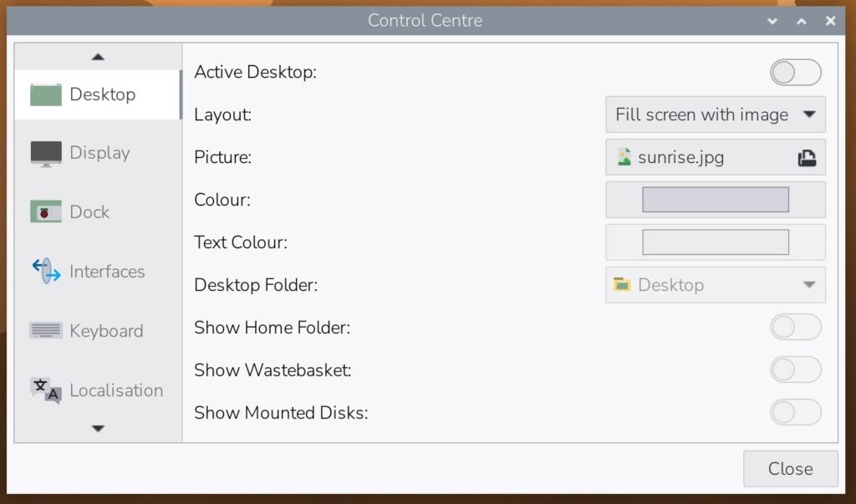Open the Colour swatch picker
Viewport: 856px width, 504px height.
716,200
